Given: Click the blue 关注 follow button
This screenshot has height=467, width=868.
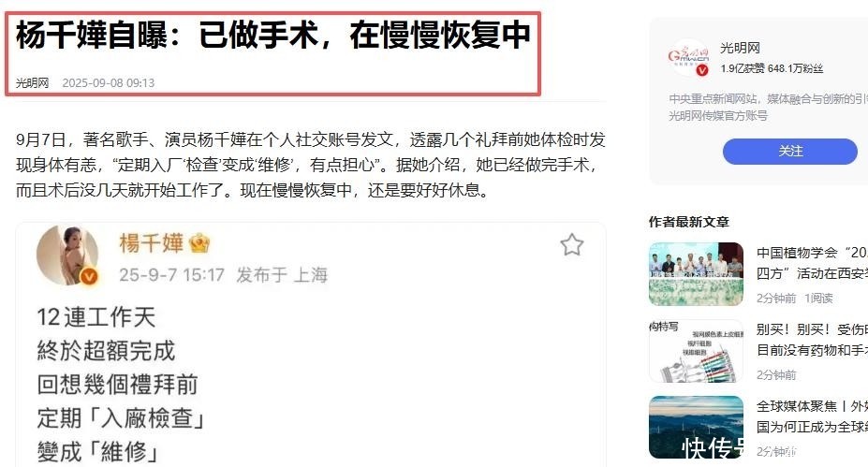Looking at the screenshot, I should [790, 151].
